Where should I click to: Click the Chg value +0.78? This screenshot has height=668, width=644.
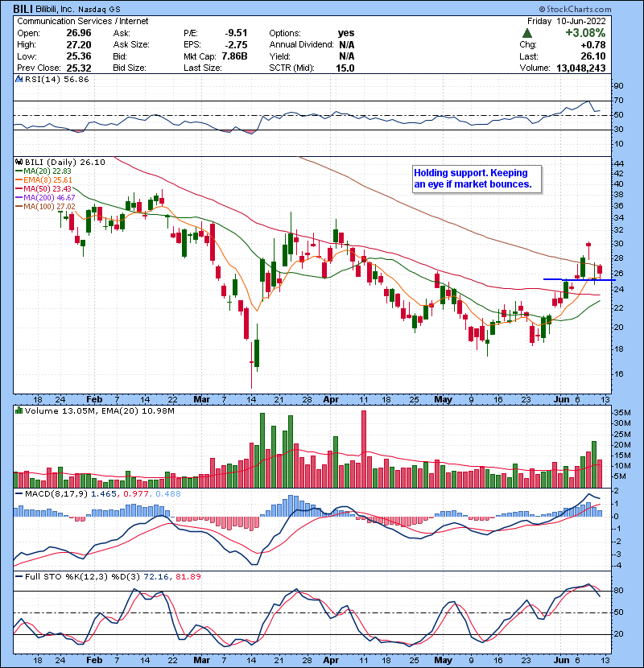592,45
